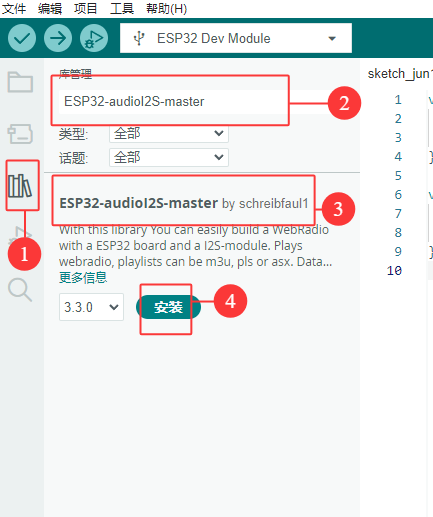The height and width of the screenshot is (517, 433).
Task: Click the USB icon in board selector
Action: (x=139, y=38)
